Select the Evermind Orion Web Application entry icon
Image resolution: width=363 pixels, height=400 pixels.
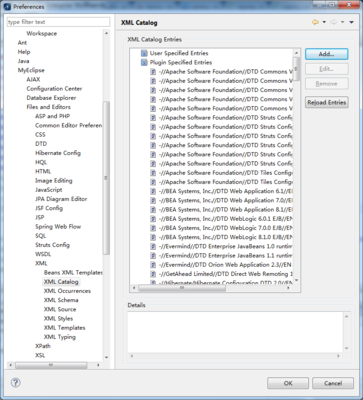tap(153, 265)
